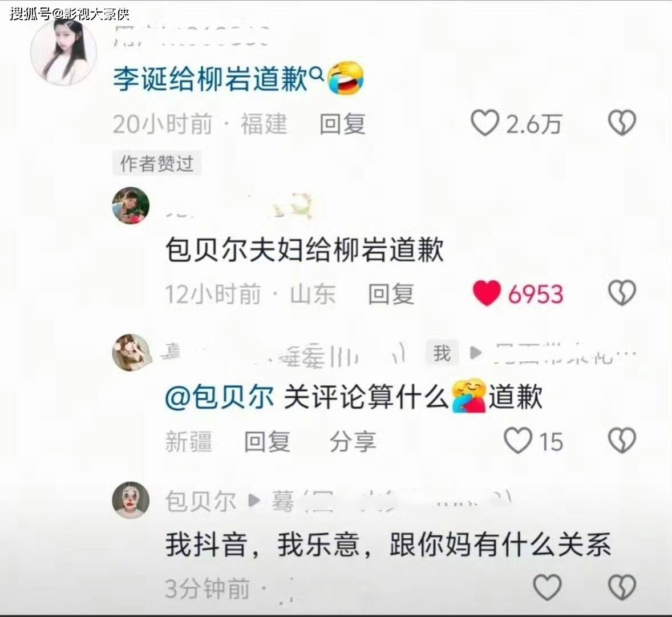Unlike the comment with 6953 likes
Viewport: 672px width, 617px height.
(487, 293)
